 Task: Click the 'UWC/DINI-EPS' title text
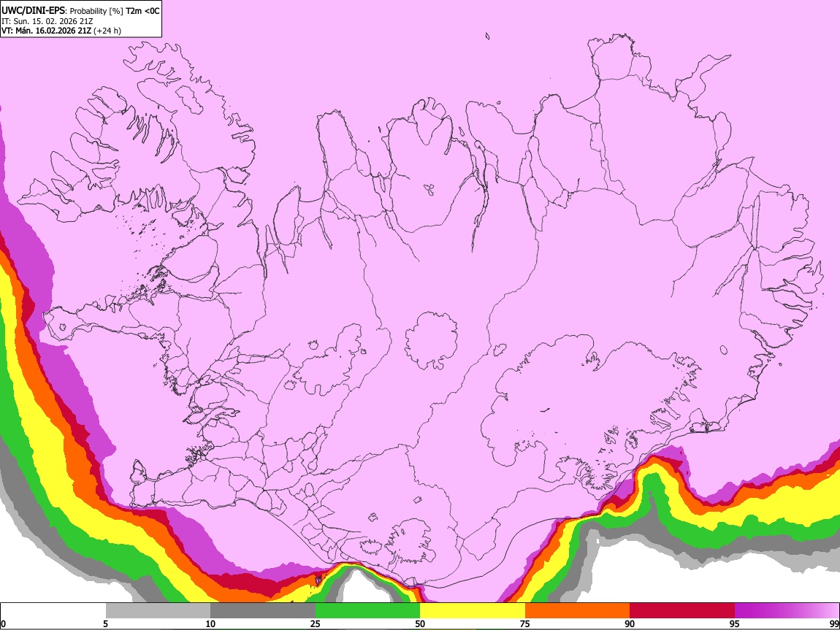[33, 11]
